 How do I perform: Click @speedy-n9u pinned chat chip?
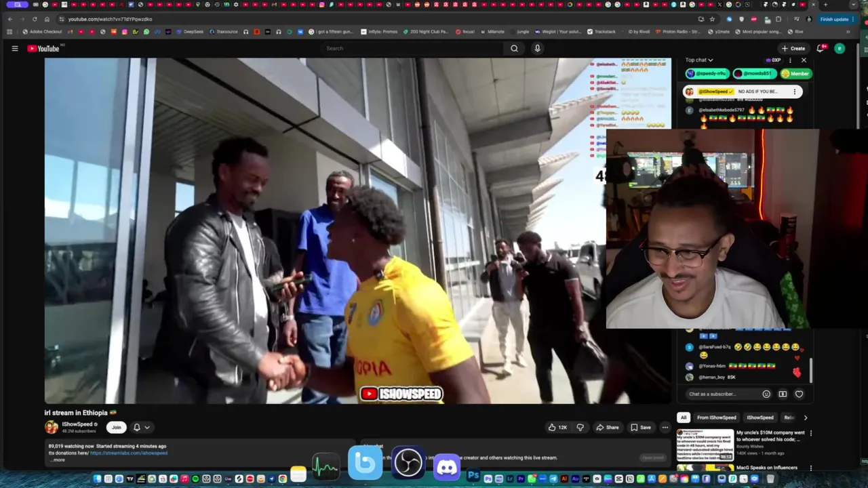[x=707, y=73]
